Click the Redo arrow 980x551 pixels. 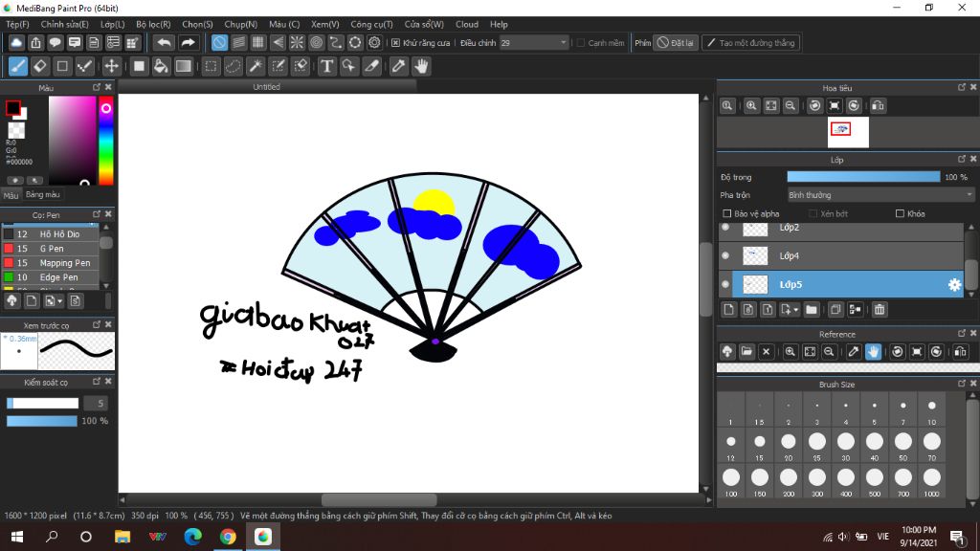(188, 42)
